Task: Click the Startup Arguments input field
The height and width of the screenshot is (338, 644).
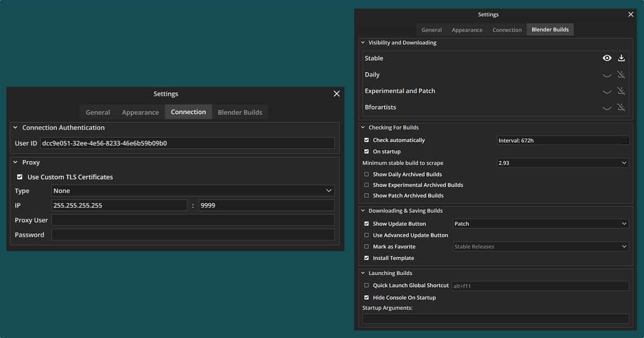Action: (x=495, y=319)
